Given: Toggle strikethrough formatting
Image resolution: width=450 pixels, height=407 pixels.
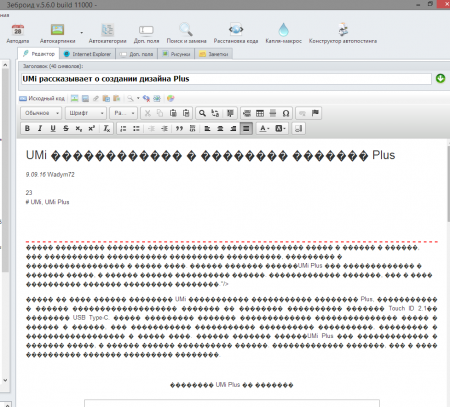Looking at the screenshot, I should [x=66, y=129].
